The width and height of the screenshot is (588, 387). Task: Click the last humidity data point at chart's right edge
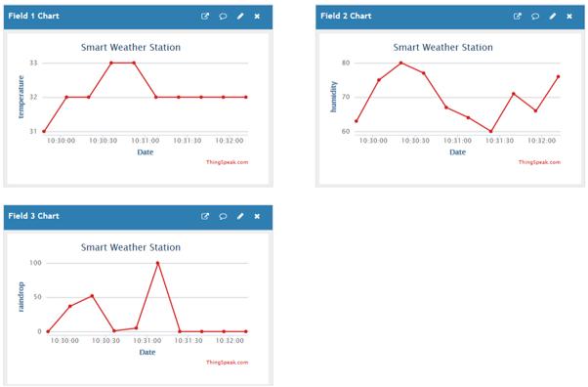[x=558, y=76]
